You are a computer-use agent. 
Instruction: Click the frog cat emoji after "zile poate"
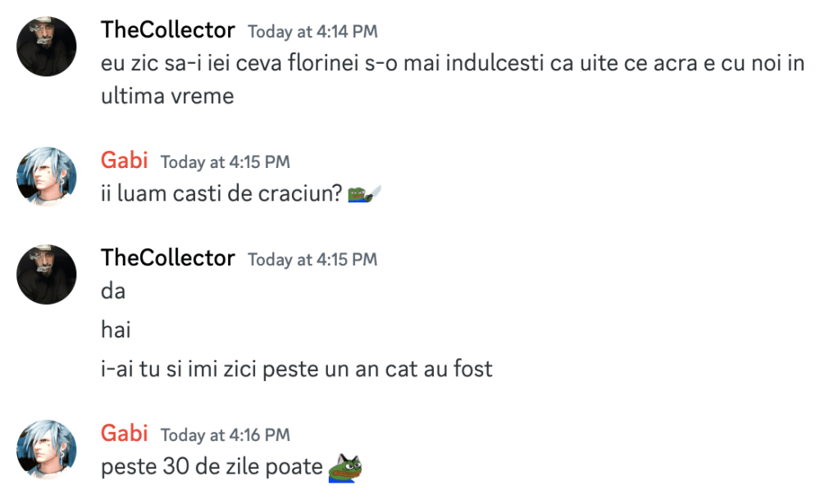pos(345,468)
